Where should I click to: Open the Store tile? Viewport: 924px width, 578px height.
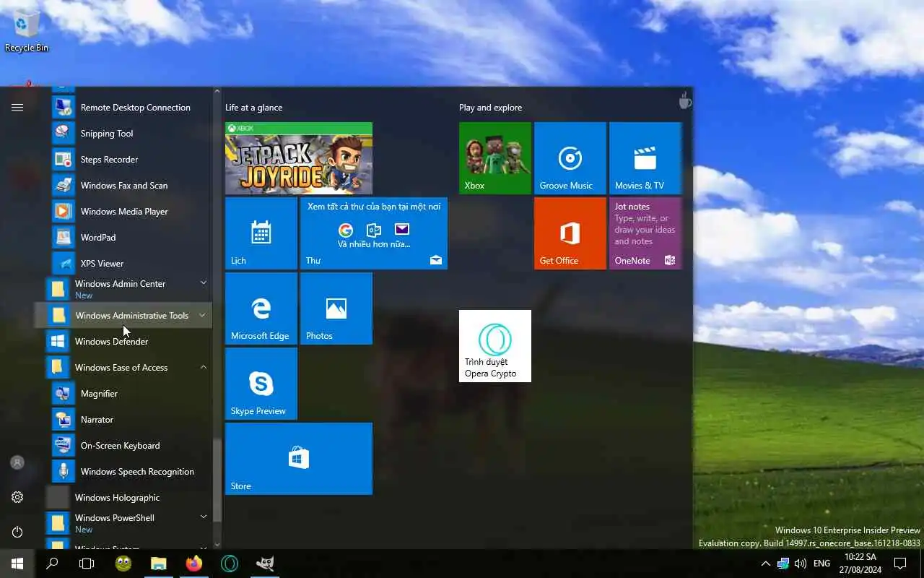299,458
